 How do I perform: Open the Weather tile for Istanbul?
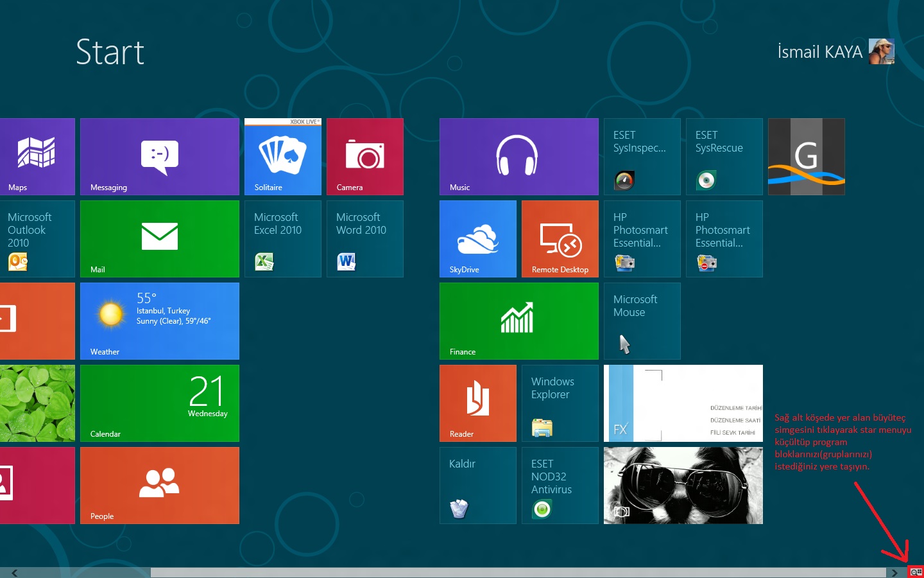pyautogui.click(x=160, y=321)
